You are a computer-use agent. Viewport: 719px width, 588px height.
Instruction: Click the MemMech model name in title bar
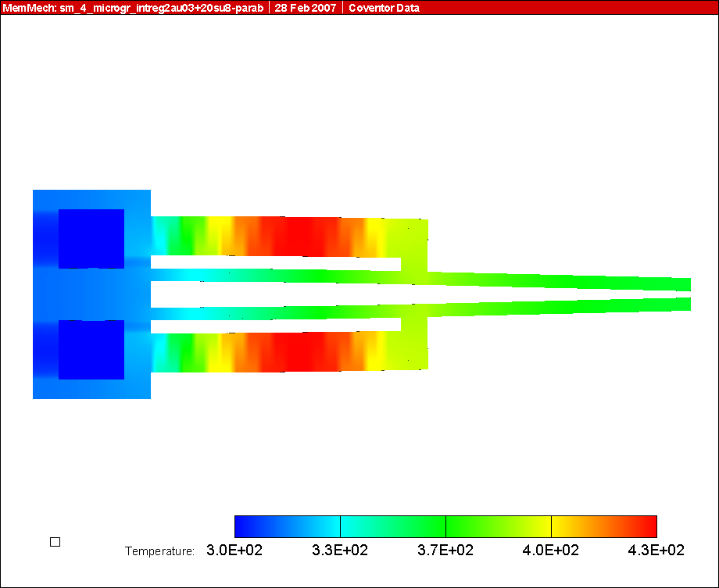[x=134, y=8]
